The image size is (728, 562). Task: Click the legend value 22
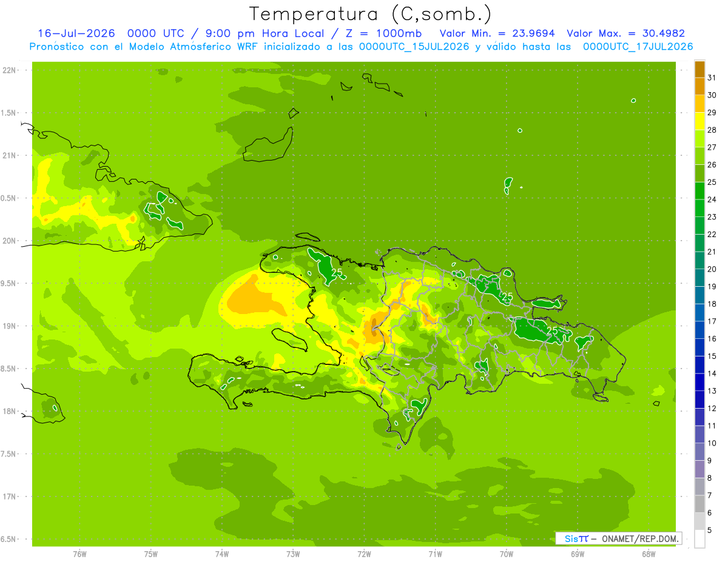click(713, 235)
